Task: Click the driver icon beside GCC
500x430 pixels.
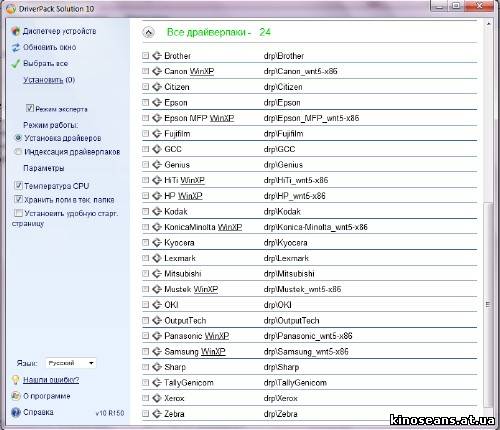Action: click(157, 149)
